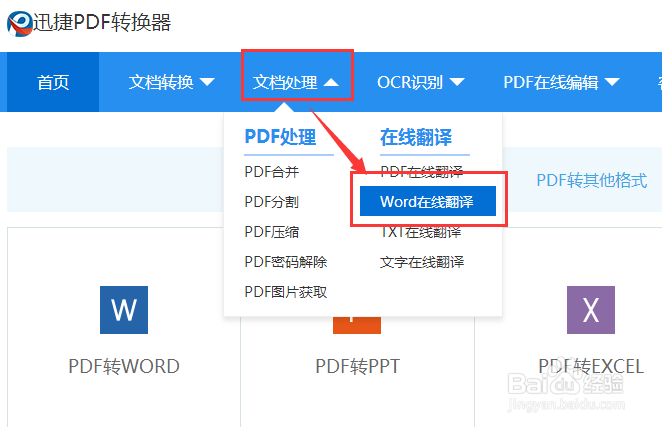Select 文字在线翻译 entry

[x=422, y=262]
